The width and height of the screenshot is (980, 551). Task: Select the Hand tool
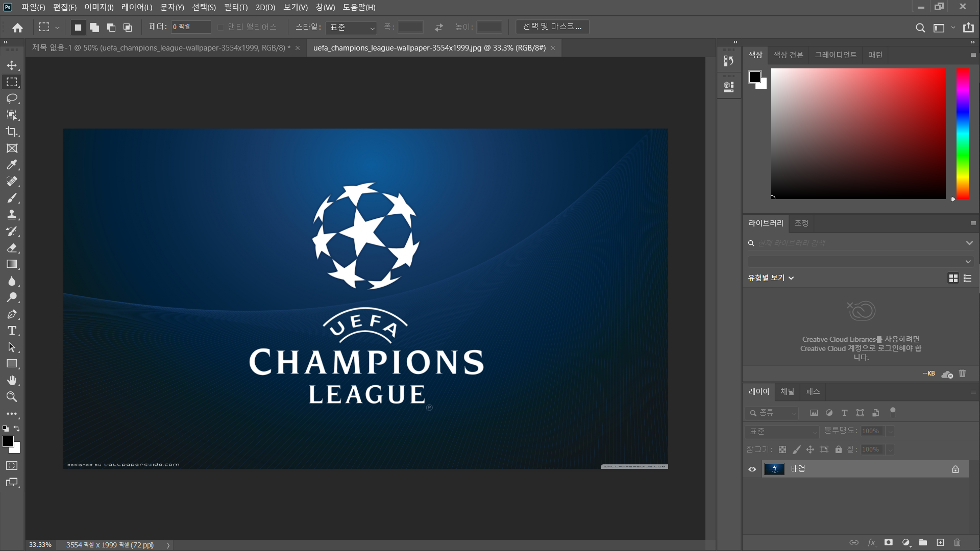click(12, 380)
